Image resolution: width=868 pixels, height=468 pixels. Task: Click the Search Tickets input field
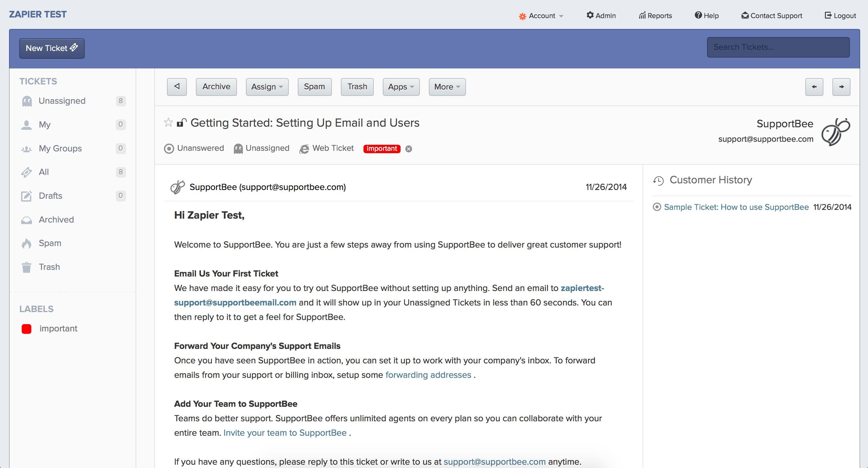point(778,47)
